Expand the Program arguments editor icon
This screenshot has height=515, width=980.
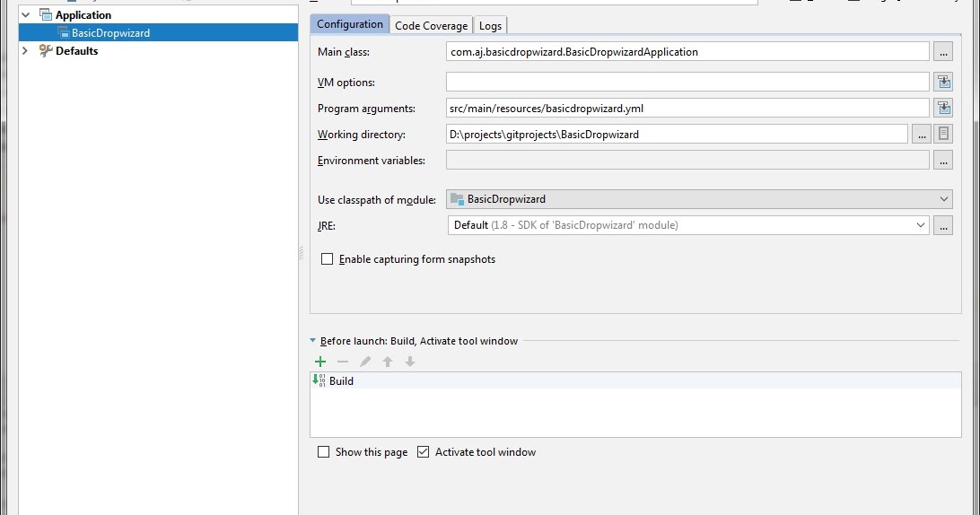click(942, 109)
